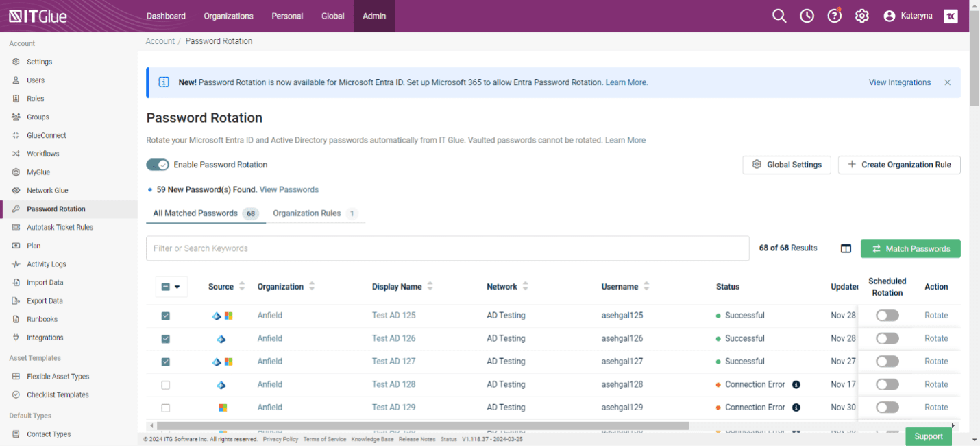Open the help question mark icon

click(x=834, y=15)
